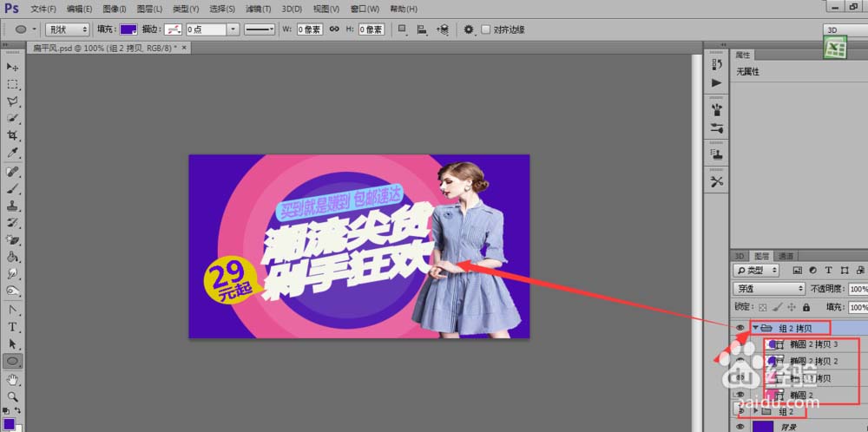The height and width of the screenshot is (432, 868).
Task: Open the History panel icon
Action: pyautogui.click(x=717, y=64)
